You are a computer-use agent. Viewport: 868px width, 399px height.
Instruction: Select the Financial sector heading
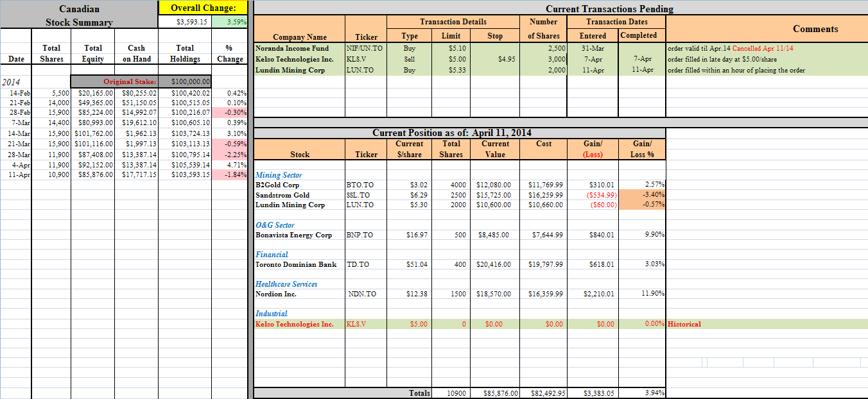(272, 255)
